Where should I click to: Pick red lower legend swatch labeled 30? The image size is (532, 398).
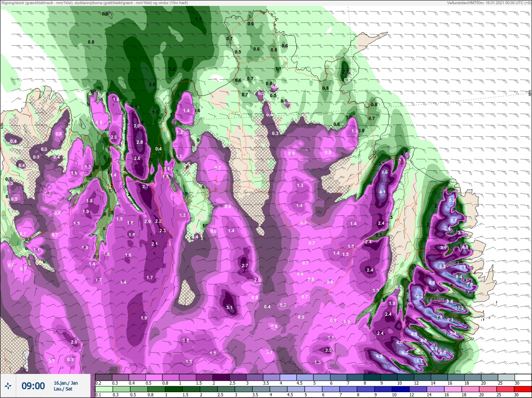click(522, 389)
